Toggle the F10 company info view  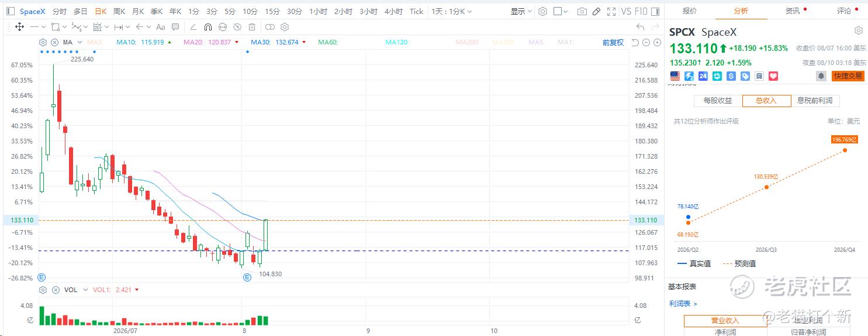click(641, 11)
